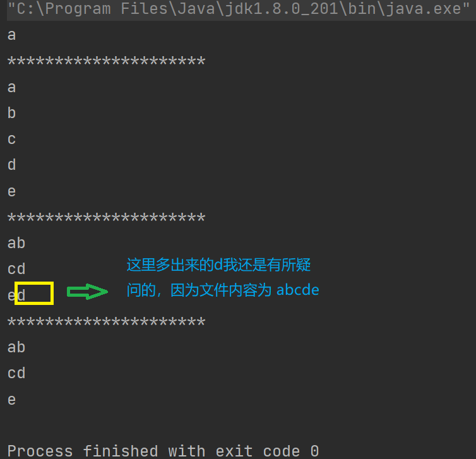The width and height of the screenshot is (476, 459).
Task: Click the "ab" line above the annotated "cd"
Action: pos(16,243)
